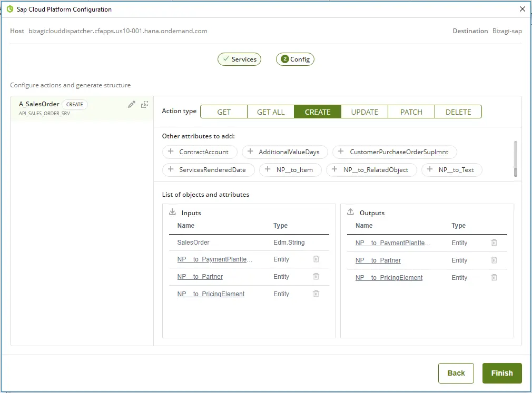Add ContractAccount attribute
Viewport: 532px width, 393px height.
click(200, 152)
